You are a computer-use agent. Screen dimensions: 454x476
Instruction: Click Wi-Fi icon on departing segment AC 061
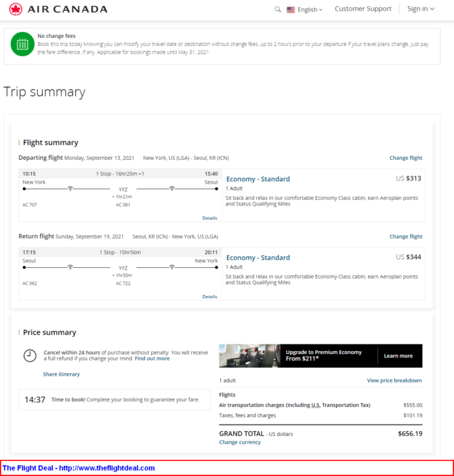pyautogui.click(x=172, y=189)
